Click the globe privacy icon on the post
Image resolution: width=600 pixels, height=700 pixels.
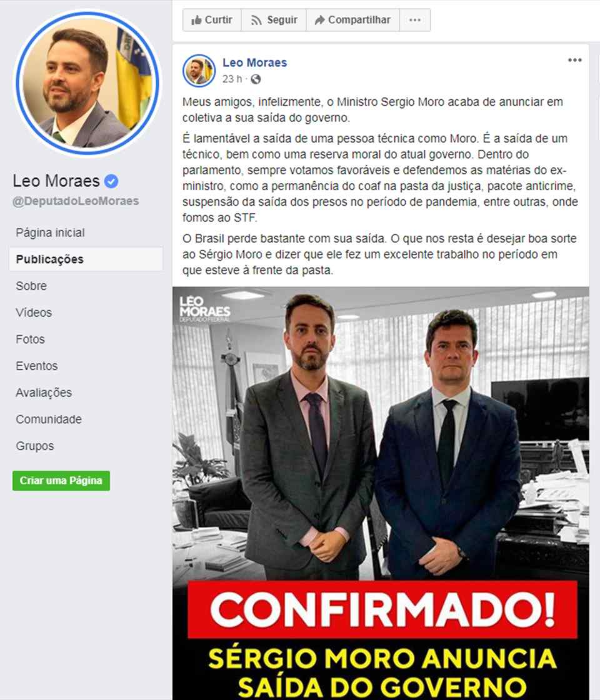tap(256, 79)
